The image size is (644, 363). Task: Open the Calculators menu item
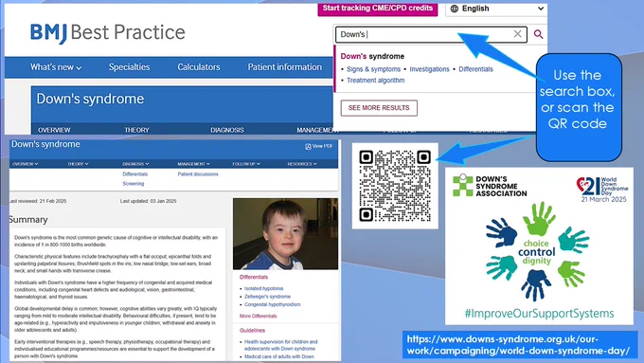click(198, 67)
